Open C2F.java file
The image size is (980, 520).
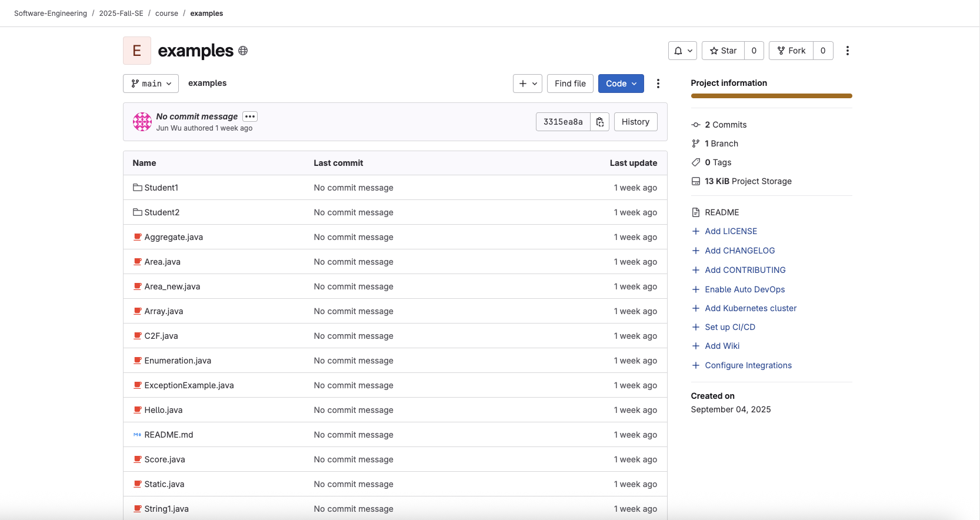161,336
